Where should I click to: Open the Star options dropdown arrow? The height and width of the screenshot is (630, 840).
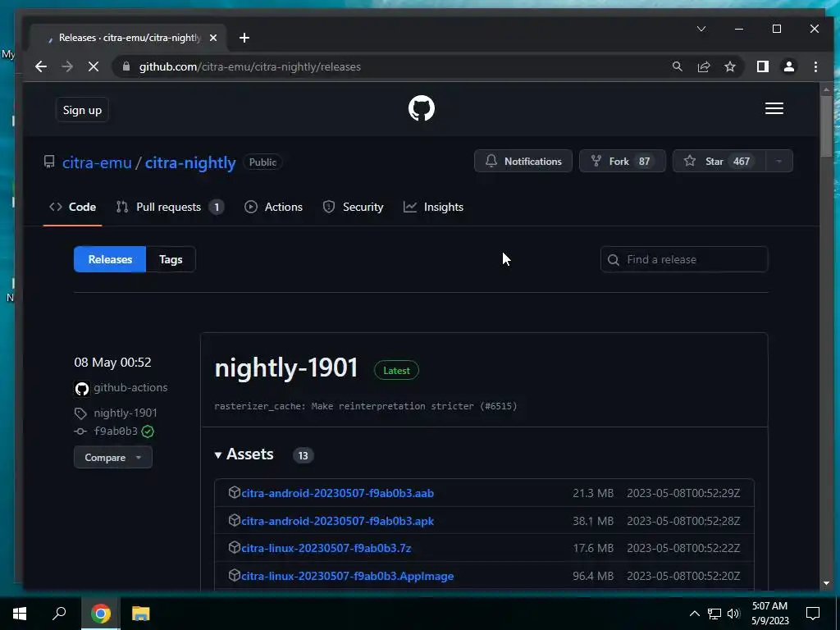coord(779,162)
